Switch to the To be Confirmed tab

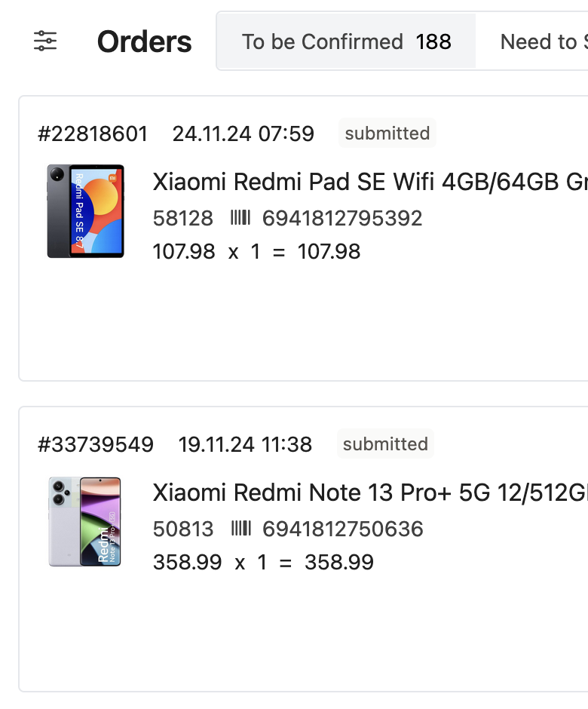346,41
